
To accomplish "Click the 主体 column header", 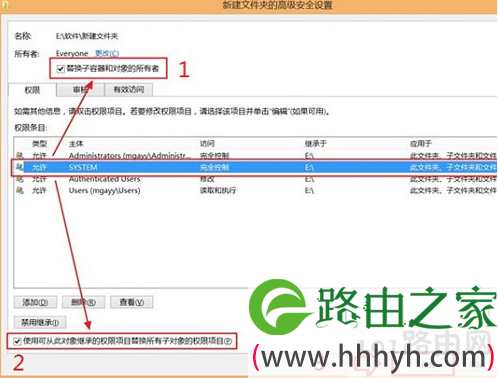I will point(76,144).
